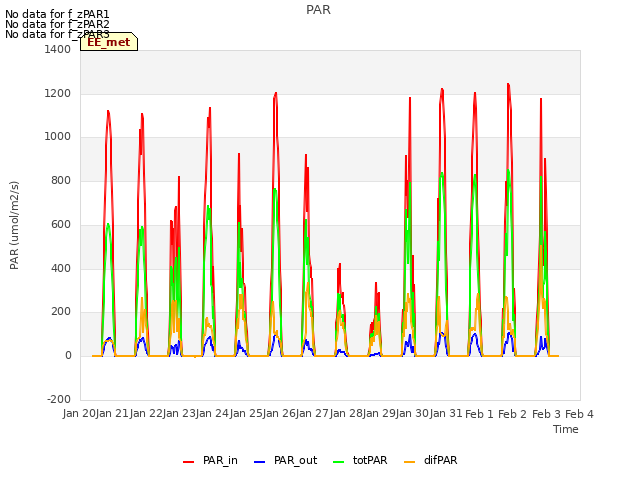
Task: Toggle the difPAR legend label
Action: coord(440,460)
